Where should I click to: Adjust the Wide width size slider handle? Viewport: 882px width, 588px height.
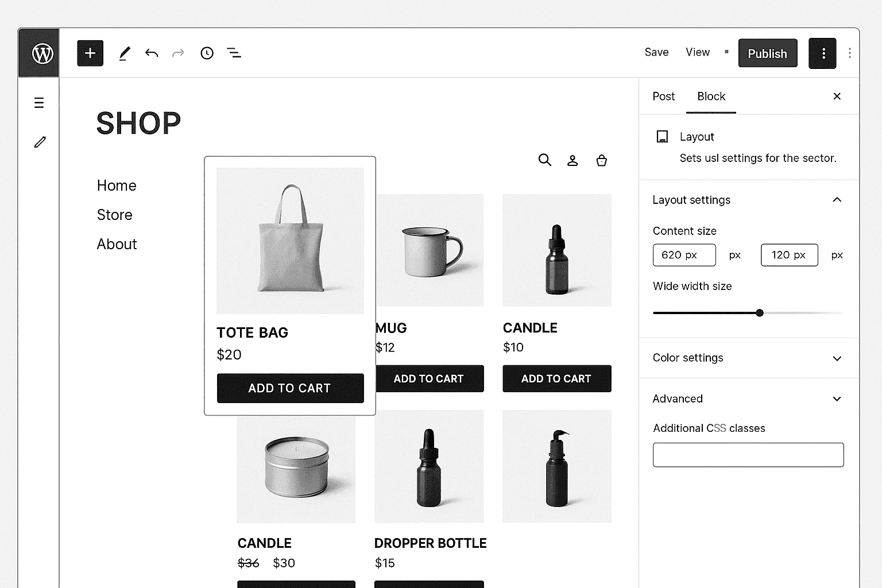tap(760, 313)
